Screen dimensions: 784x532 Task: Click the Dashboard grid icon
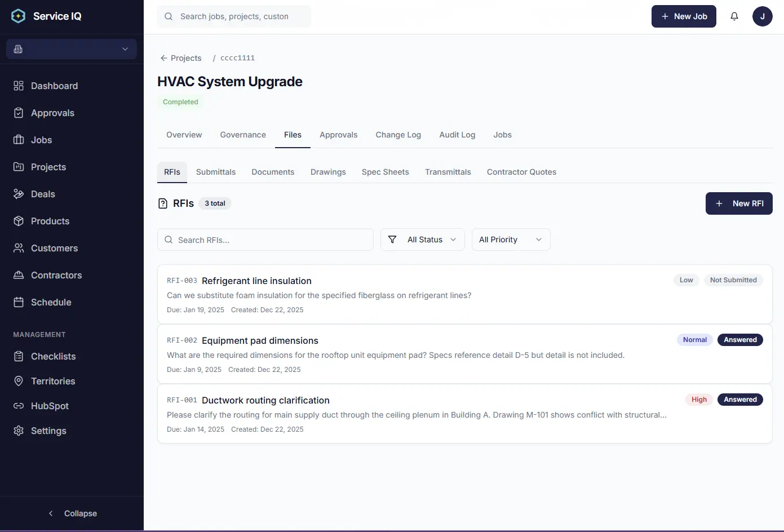pyautogui.click(x=19, y=86)
